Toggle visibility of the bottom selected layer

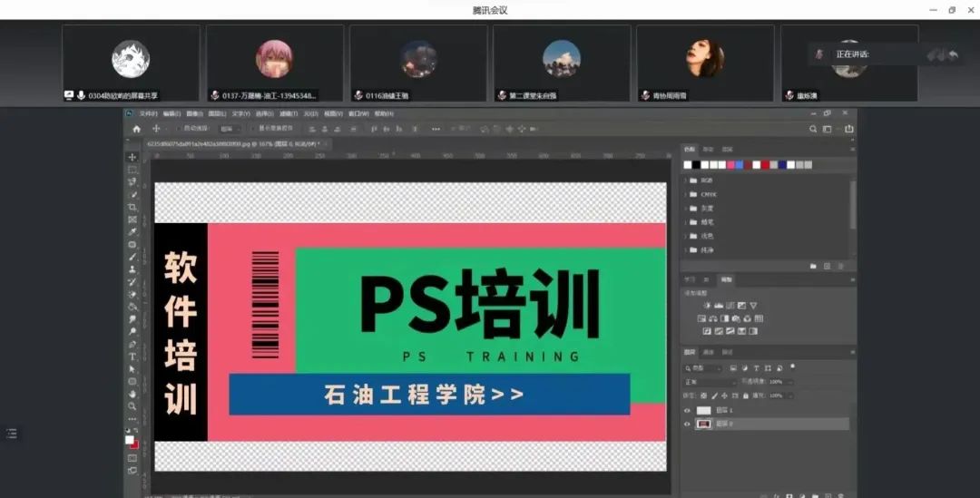tap(687, 424)
